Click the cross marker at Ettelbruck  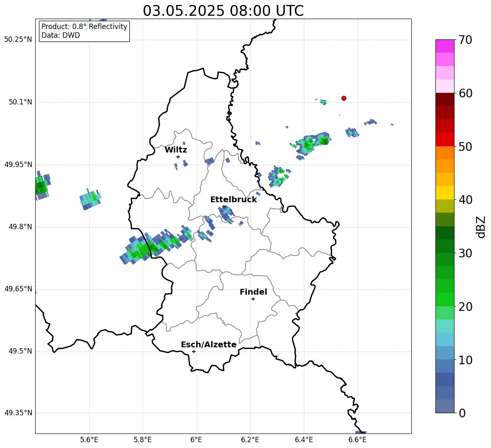coord(224,206)
